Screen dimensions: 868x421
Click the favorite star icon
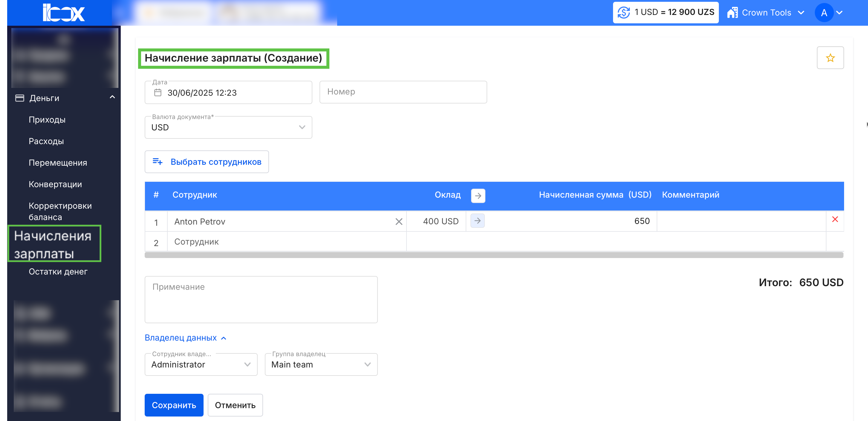pyautogui.click(x=830, y=58)
